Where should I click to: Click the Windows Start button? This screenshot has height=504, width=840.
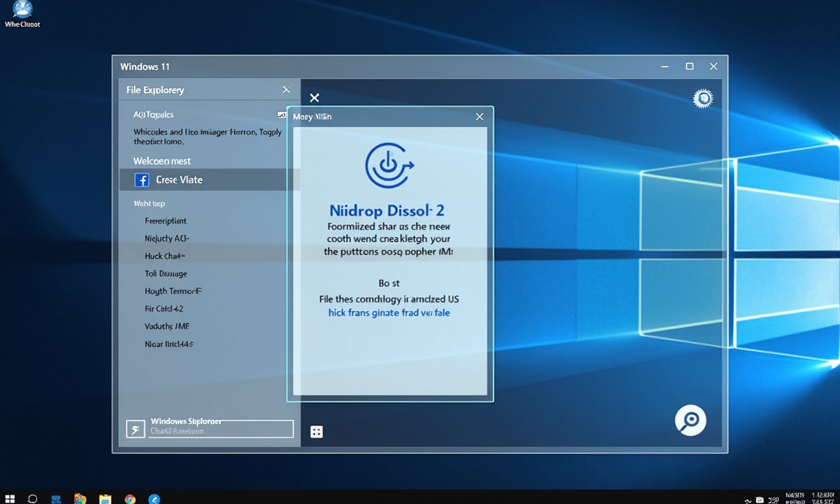pos(10,499)
